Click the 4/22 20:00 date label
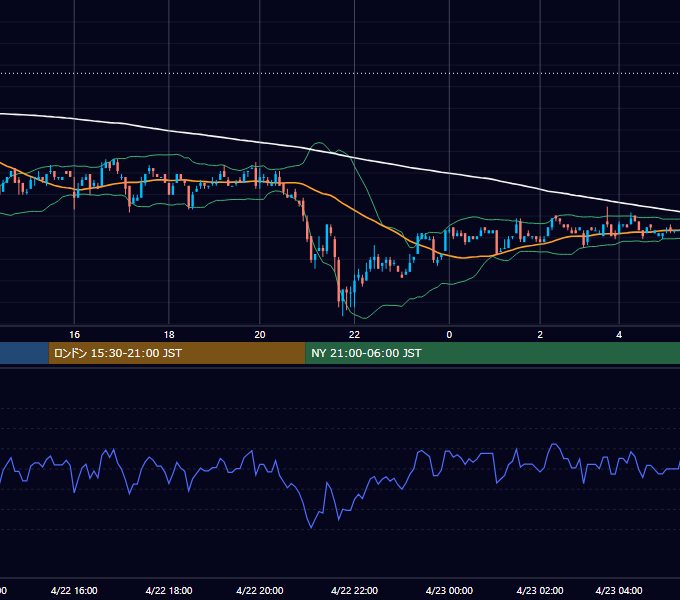This screenshot has width=680, height=600. [260, 590]
